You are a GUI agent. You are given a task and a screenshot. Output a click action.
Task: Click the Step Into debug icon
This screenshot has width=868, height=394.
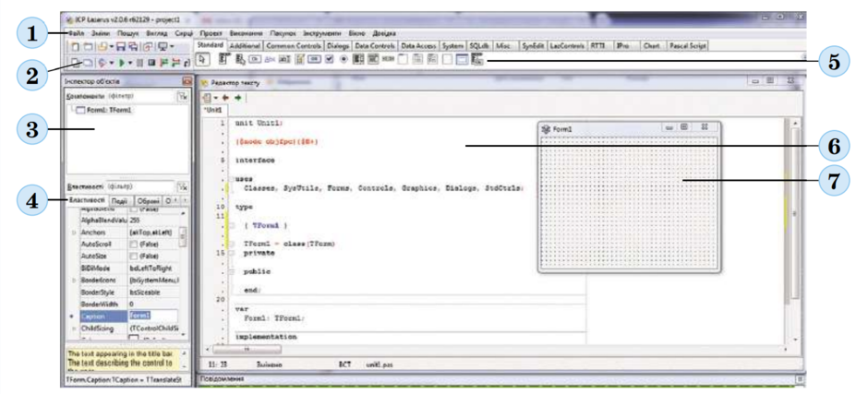(x=165, y=63)
